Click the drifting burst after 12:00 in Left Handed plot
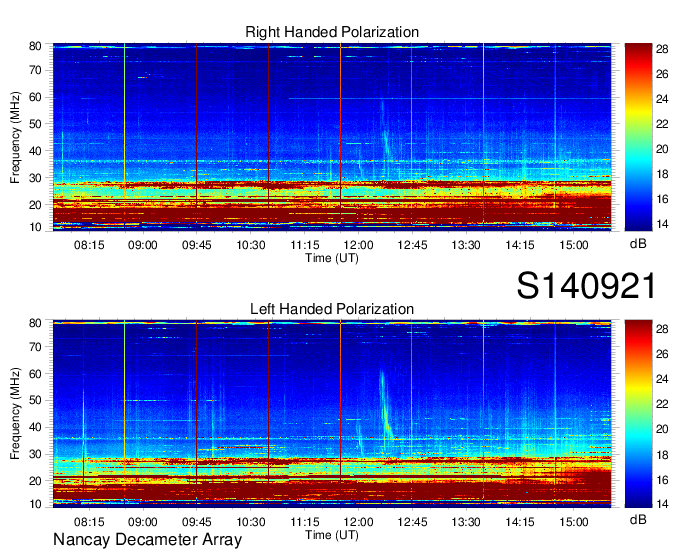Screen dimensions: 680x552 pos(386,405)
